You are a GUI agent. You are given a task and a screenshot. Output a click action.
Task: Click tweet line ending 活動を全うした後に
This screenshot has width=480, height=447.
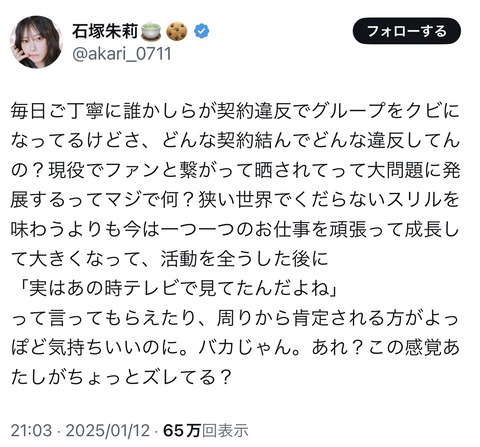coord(170,259)
